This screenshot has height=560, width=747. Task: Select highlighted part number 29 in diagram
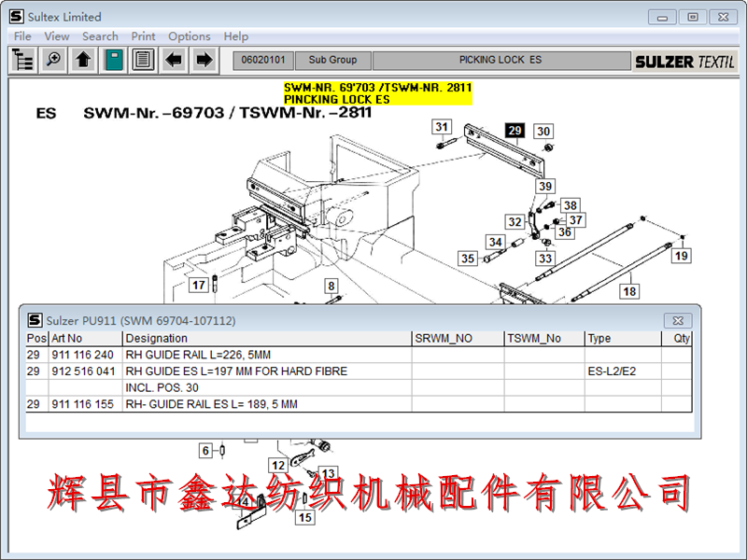pos(514,131)
